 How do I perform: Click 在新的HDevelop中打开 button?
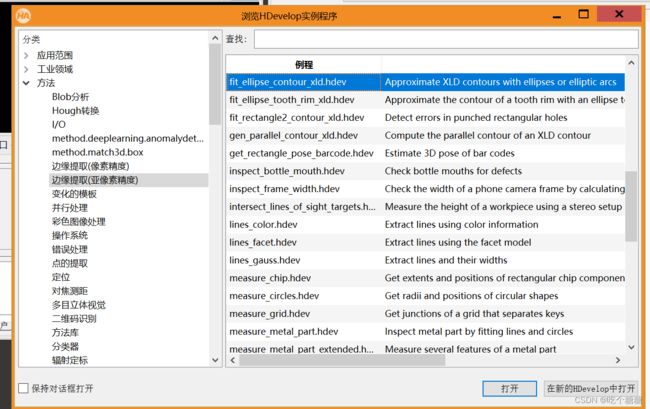591,389
